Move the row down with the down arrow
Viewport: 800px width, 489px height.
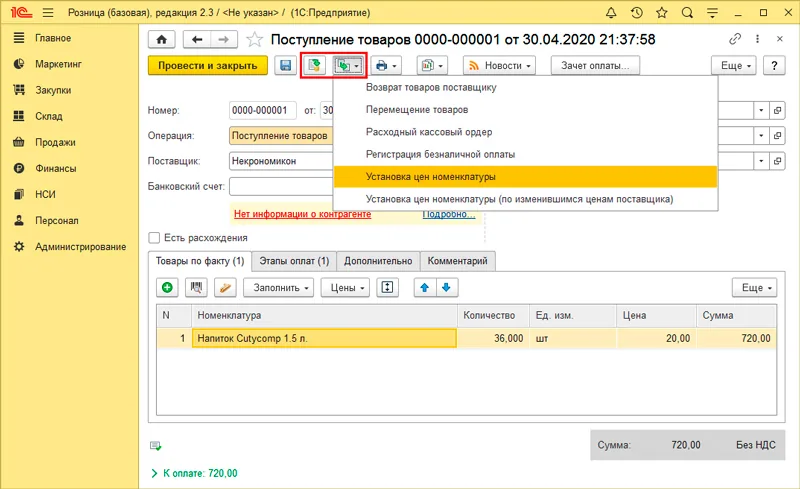[x=446, y=287]
